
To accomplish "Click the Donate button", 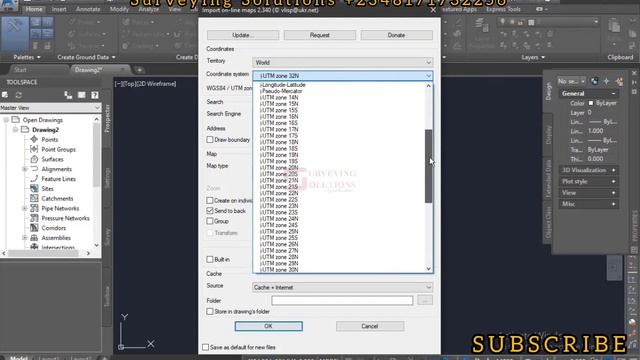I will 396,35.
